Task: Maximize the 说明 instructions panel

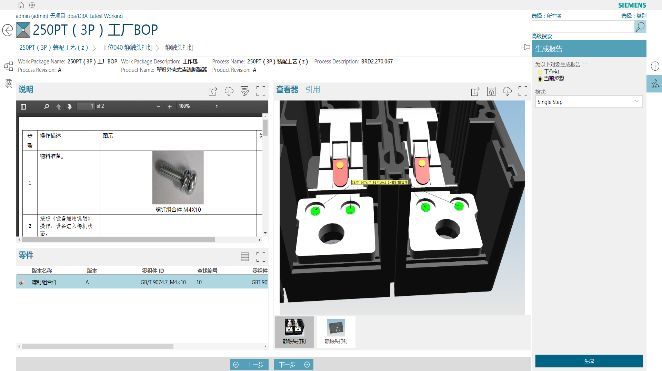Action: 261,91
